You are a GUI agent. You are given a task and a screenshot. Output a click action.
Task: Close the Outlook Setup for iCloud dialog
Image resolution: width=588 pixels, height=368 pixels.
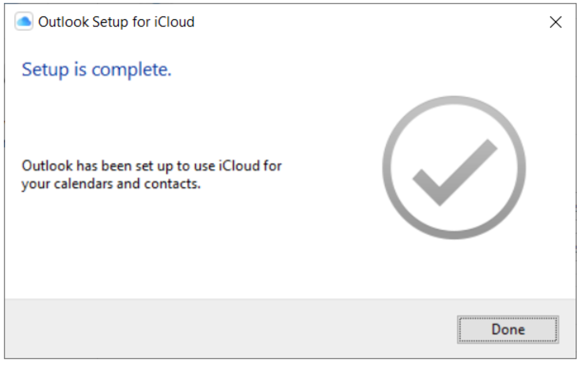(x=556, y=22)
